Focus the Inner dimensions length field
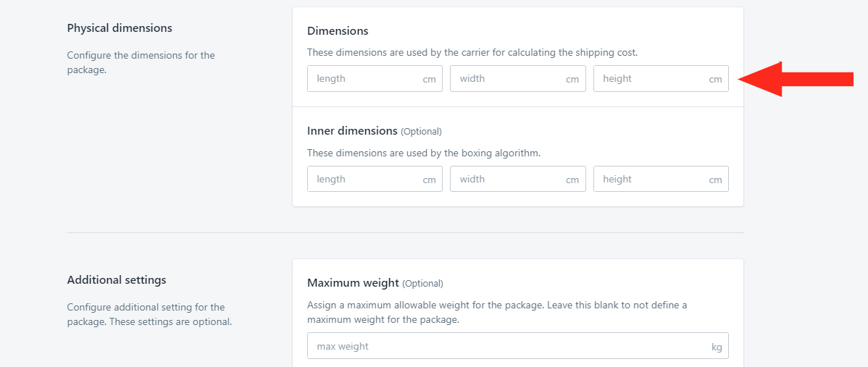The height and width of the screenshot is (367, 868). click(375, 179)
